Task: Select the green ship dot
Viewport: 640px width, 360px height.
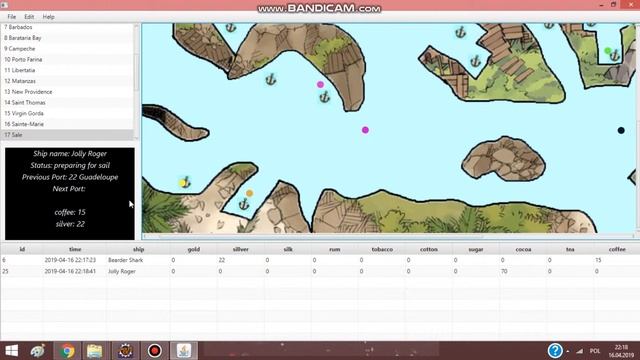Action: 608,51
